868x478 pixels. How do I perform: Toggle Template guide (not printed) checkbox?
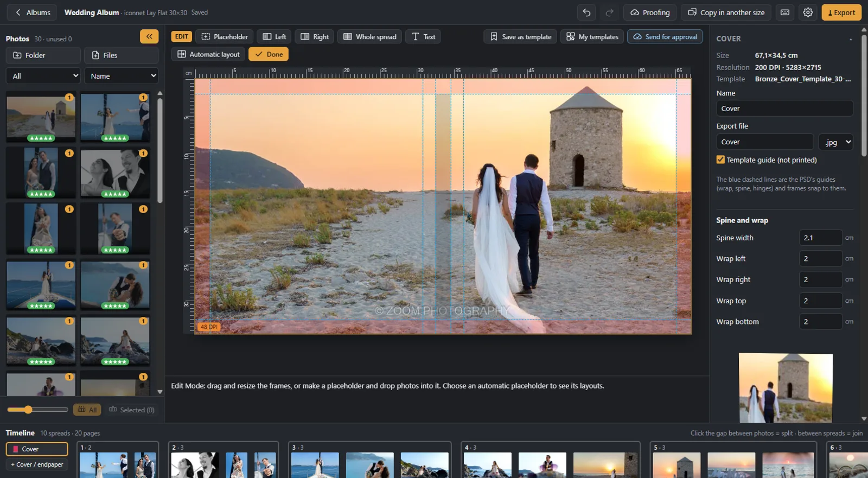click(720, 160)
